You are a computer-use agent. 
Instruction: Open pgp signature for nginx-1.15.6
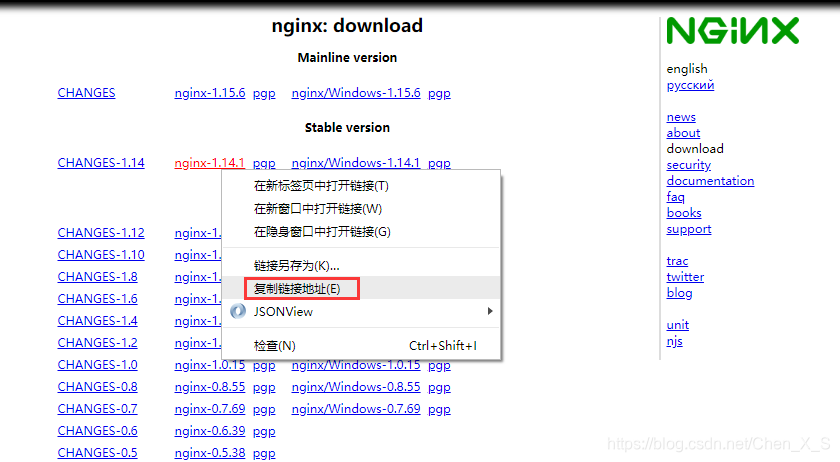[x=264, y=93]
